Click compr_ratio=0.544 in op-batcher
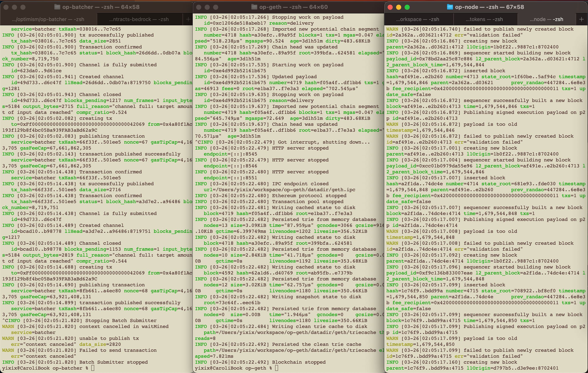Viewport: 588px width, 373px height. (102, 261)
